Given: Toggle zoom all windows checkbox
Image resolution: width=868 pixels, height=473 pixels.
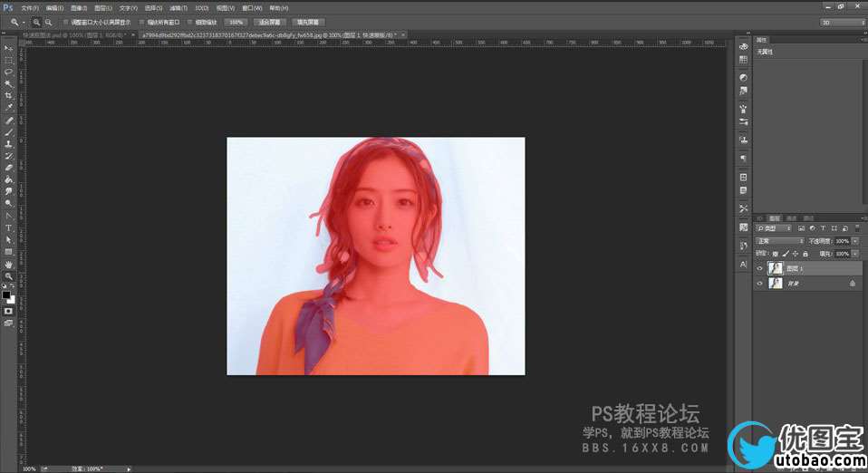Looking at the screenshot, I should pos(141,22).
